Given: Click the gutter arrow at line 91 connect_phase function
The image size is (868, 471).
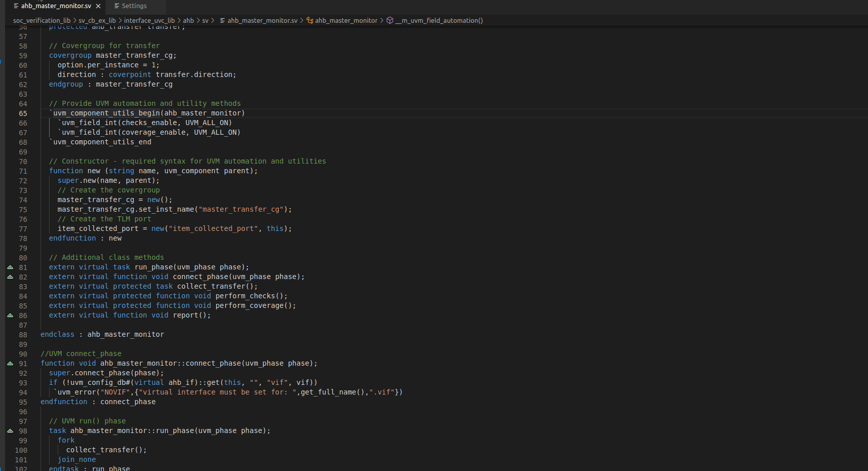Looking at the screenshot, I should pos(10,363).
